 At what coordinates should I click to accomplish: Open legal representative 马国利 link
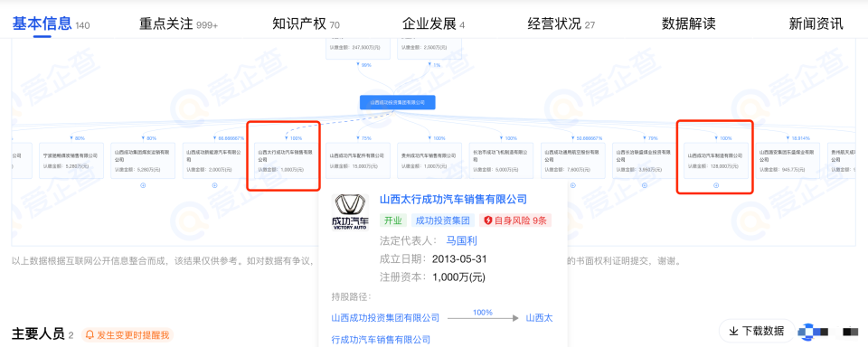(462, 240)
